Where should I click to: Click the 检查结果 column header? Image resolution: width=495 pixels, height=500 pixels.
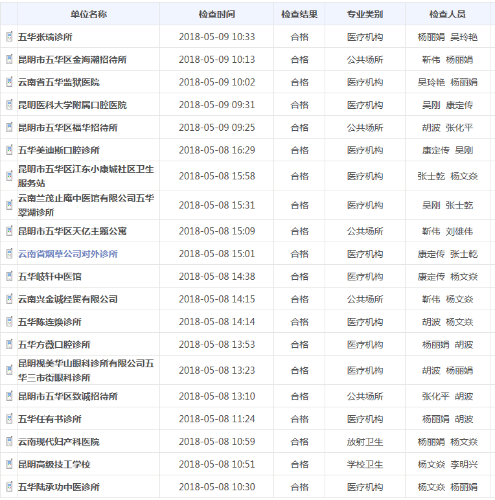tap(299, 14)
